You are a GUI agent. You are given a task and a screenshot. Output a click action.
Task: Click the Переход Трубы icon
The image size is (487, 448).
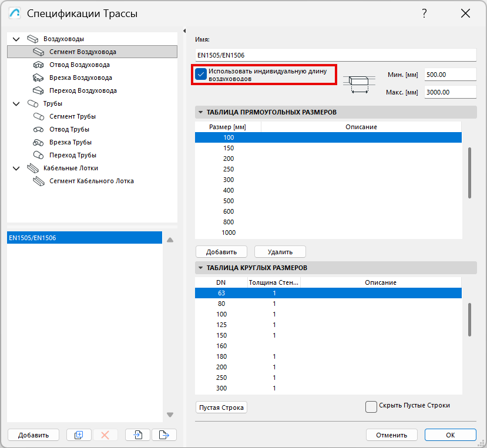(x=39, y=155)
